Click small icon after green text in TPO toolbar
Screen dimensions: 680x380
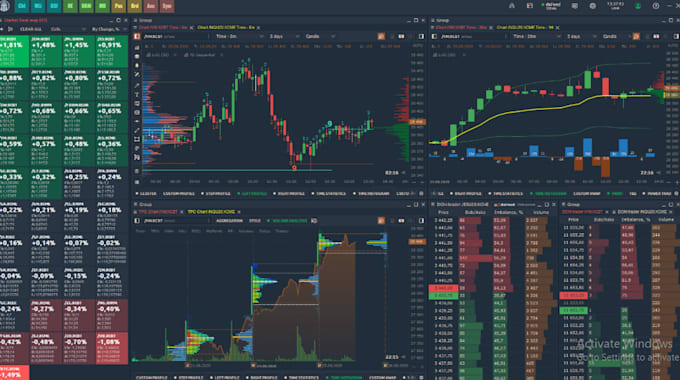click(x=314, y=221)
